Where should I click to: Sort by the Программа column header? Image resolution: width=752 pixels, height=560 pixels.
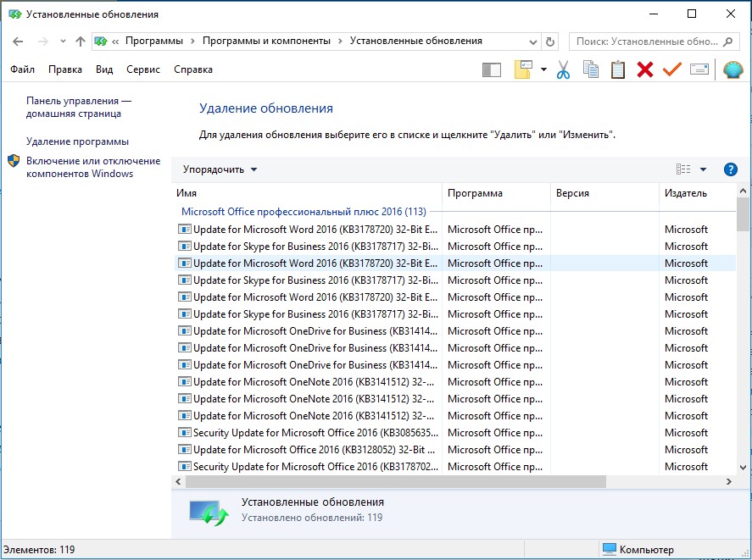(496, 193)
